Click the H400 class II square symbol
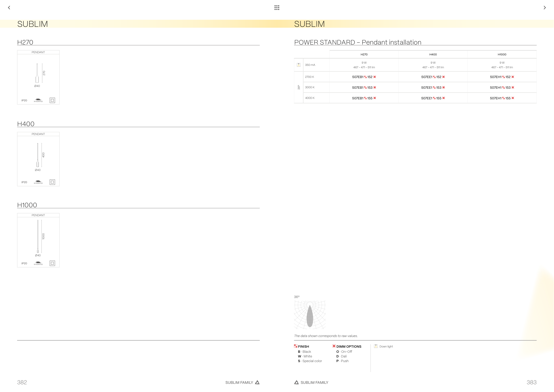Viewport: 554px width, 392px height. pos(52,182)
